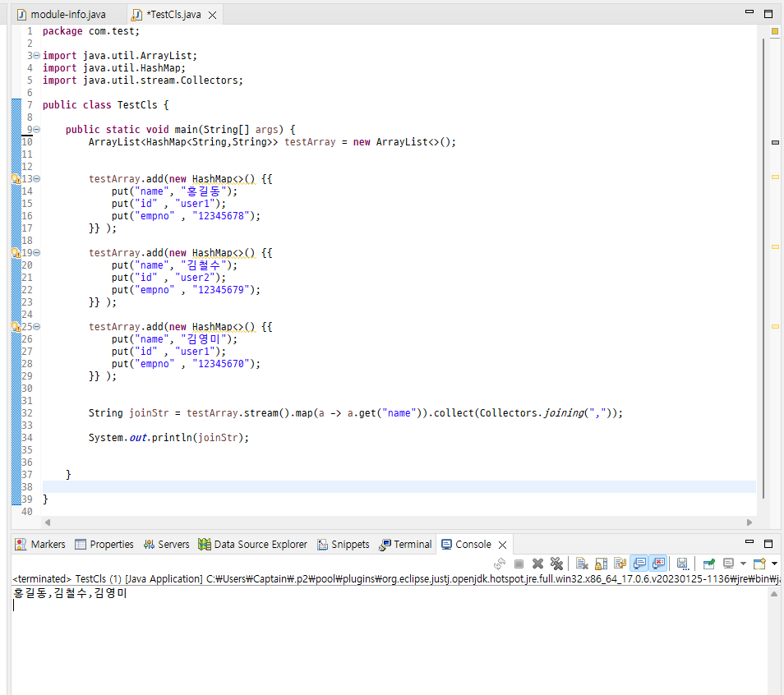Open the Display Selected Console dropdown arrow
784x695 pixels.
pos(743,564)
